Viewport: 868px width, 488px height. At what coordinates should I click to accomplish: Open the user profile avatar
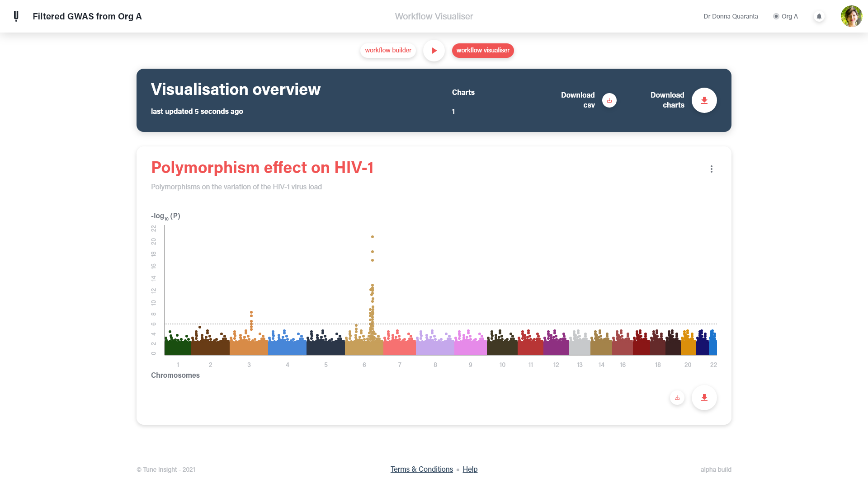click(851, 16)
